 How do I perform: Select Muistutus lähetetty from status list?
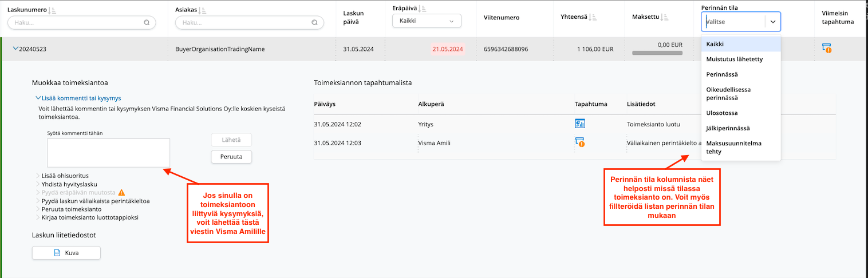734,59
